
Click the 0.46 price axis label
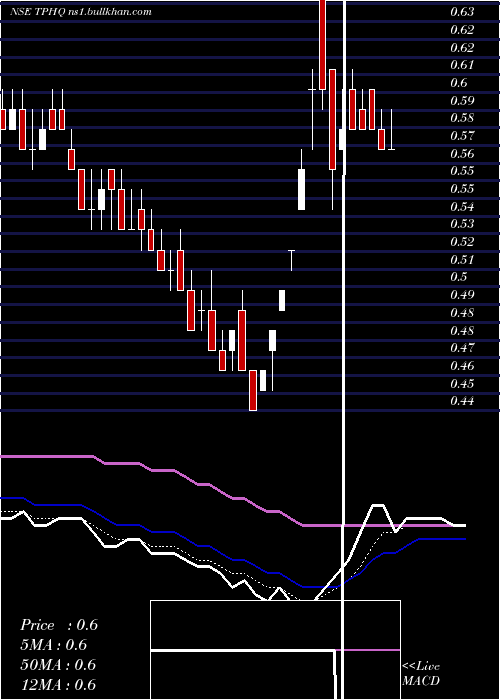click(x=462, y=366)
